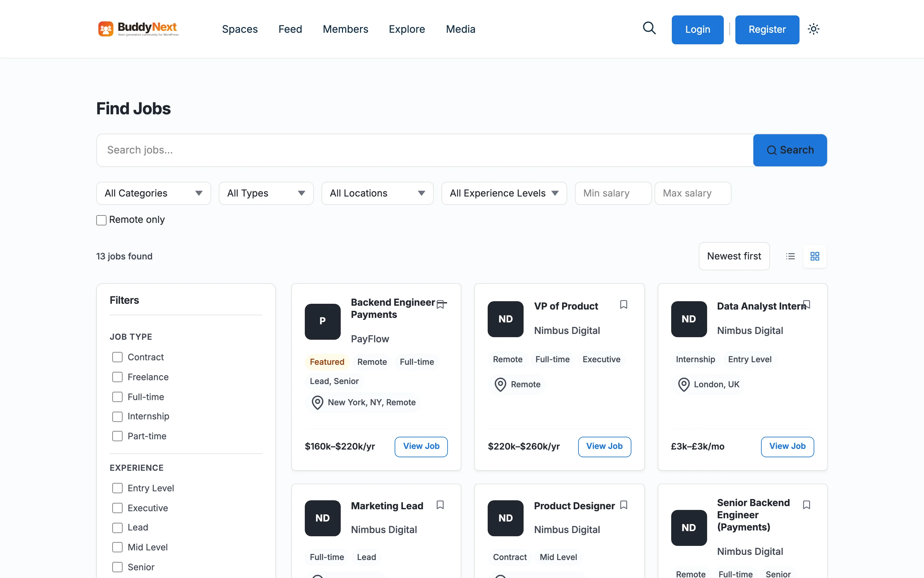
Task: View Job for VP of Product
Action: (604, 446)
